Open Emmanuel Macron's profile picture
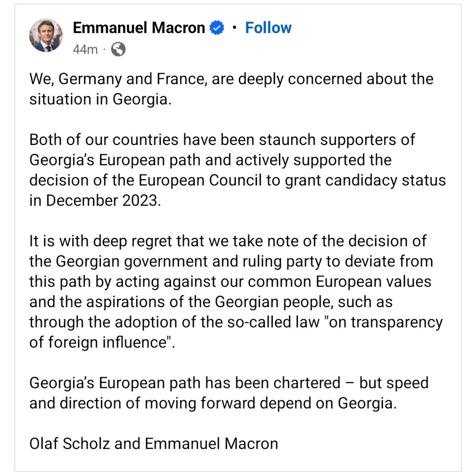The width and height of the screenshot is (476, 474). [x=46, y=35]
